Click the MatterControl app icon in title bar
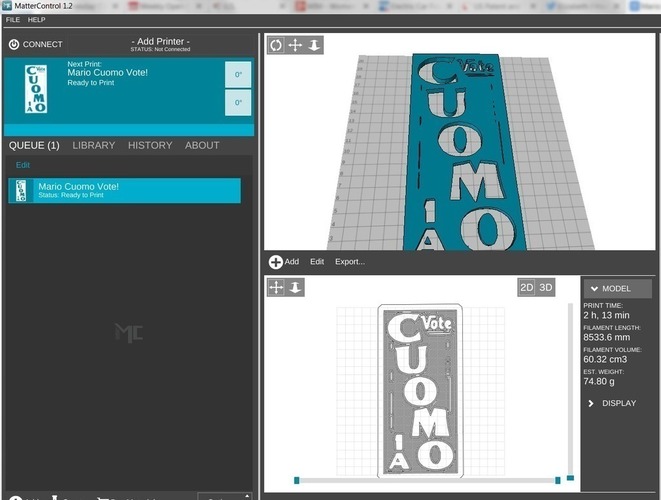Viewport: 661px width, 500px height. [7, 6]
